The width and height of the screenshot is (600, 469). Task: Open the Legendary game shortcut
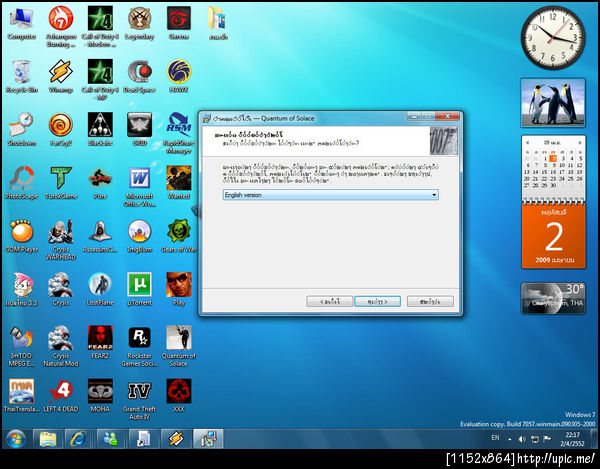coord(140,24)
